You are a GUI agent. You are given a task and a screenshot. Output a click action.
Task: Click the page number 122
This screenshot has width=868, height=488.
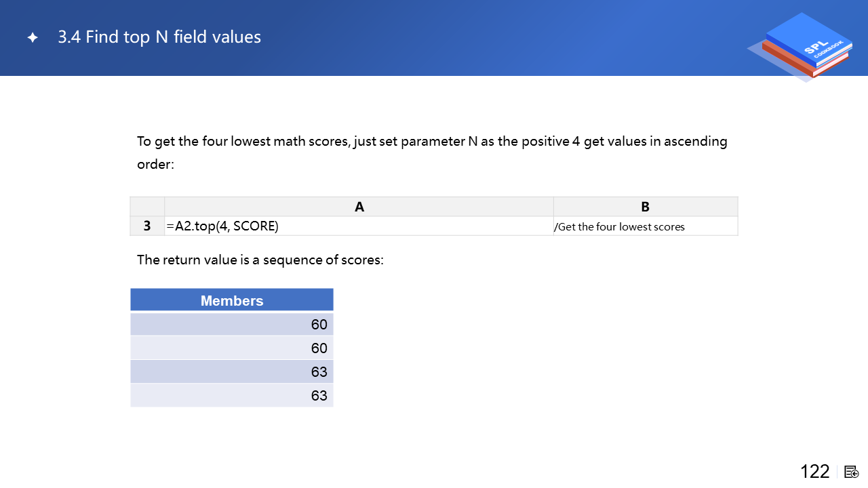click(x=814, y=472)
